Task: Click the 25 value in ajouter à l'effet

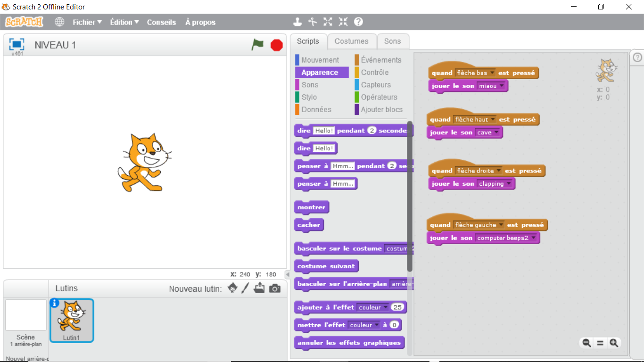Action: 398,307
